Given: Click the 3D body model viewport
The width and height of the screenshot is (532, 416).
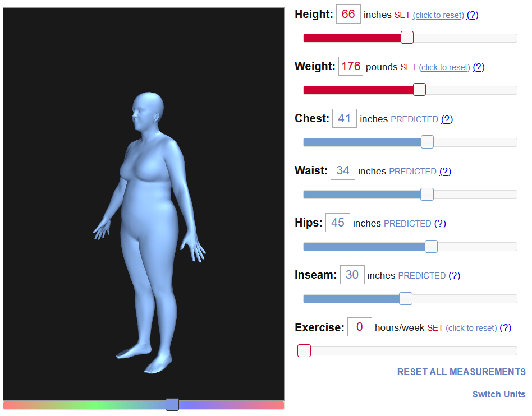Looking at the screenshot, I should (x=144, y=204).
